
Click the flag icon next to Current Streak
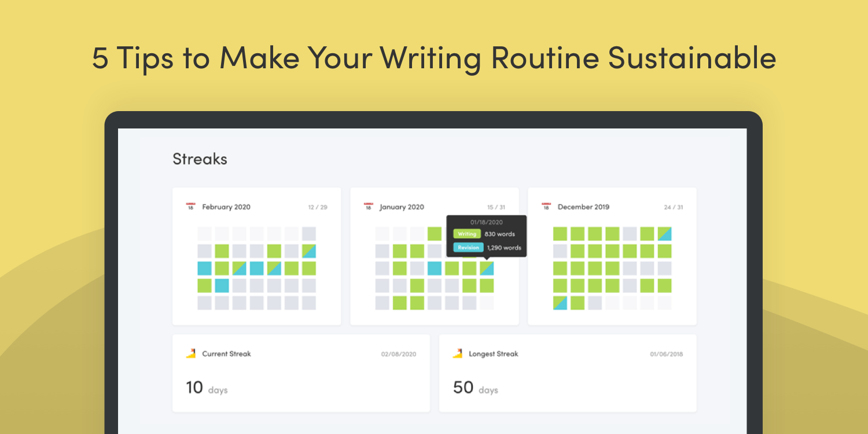[190, 354]
